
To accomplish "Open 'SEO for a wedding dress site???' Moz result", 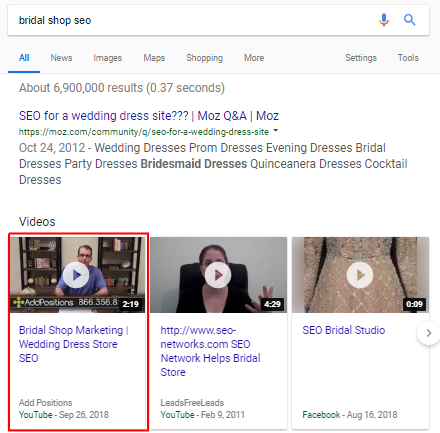I will (x=149, y=116).
